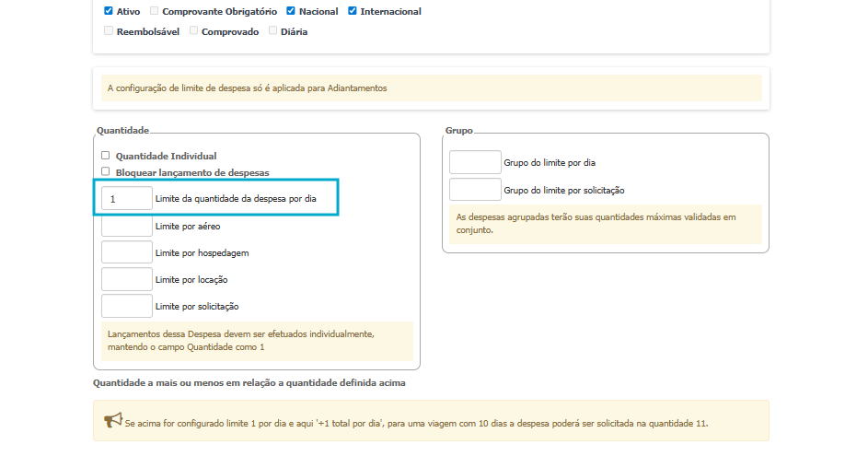The height and width of the screenshot is (456, 868).
Task: Click the Grupo section label
Action: click(x=459, y=130)
